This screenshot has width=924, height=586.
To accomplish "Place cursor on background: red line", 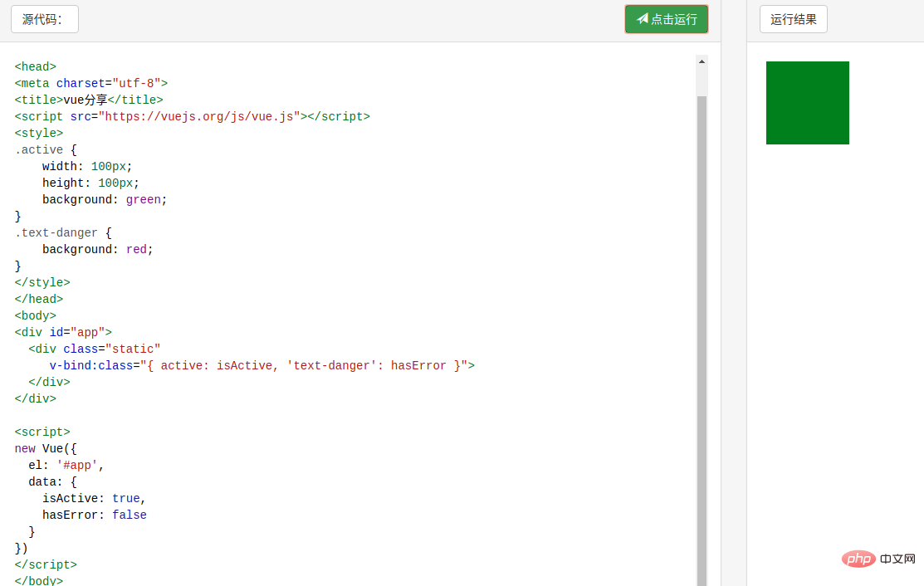I will [98, 249].
